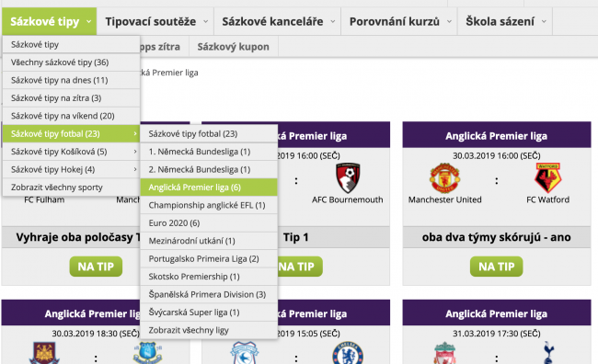Expand Sázkové tipy Košíková submenu arrow
The width and height of the screenshot is (598, 364).
coord(135,152)
